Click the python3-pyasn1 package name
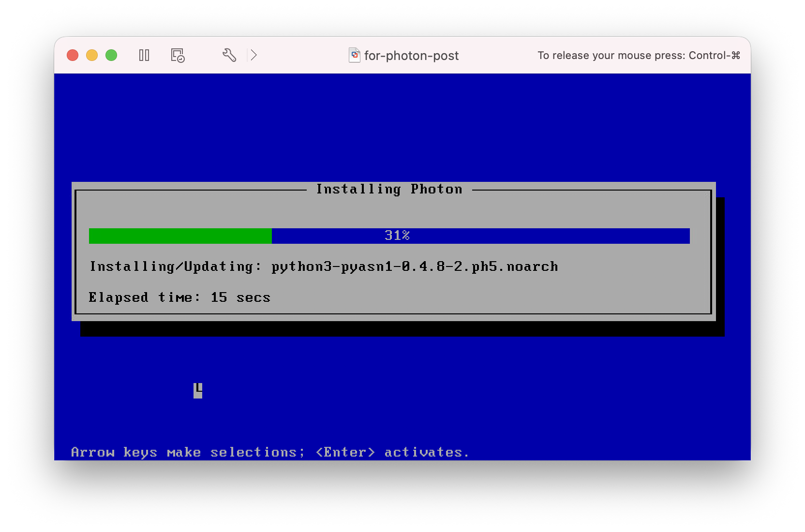805x532 pixels. [x=415, y=266]
